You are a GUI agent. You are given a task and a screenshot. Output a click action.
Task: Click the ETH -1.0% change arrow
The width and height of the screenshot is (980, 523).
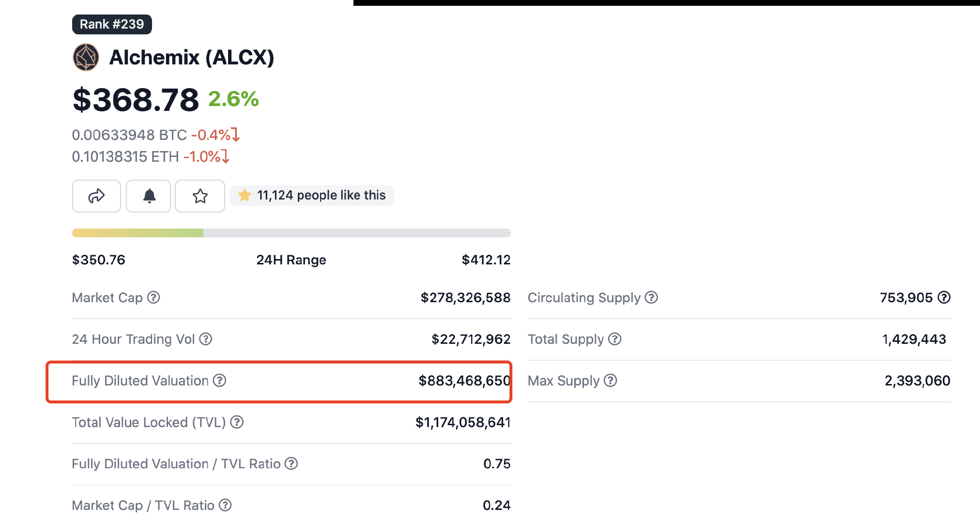tap(225, 156)
